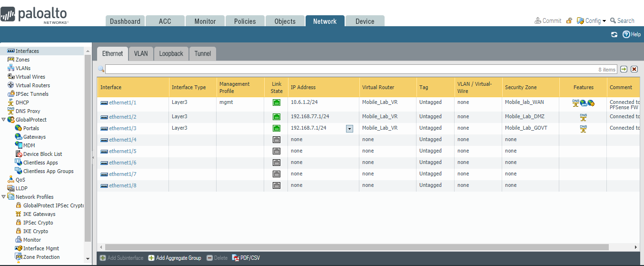Open the Monitor tab
The image size is (644, 266).
pyautogui.click(x=205, y=21)
